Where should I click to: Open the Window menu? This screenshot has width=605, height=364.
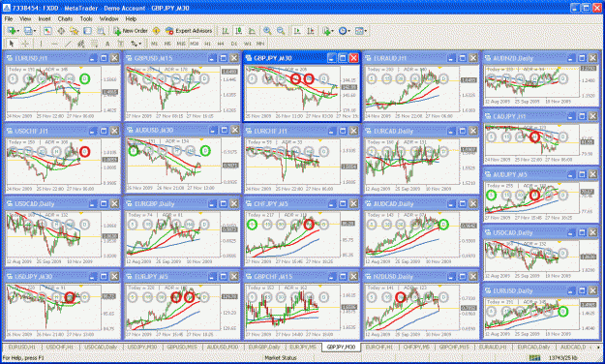point(108,18)
